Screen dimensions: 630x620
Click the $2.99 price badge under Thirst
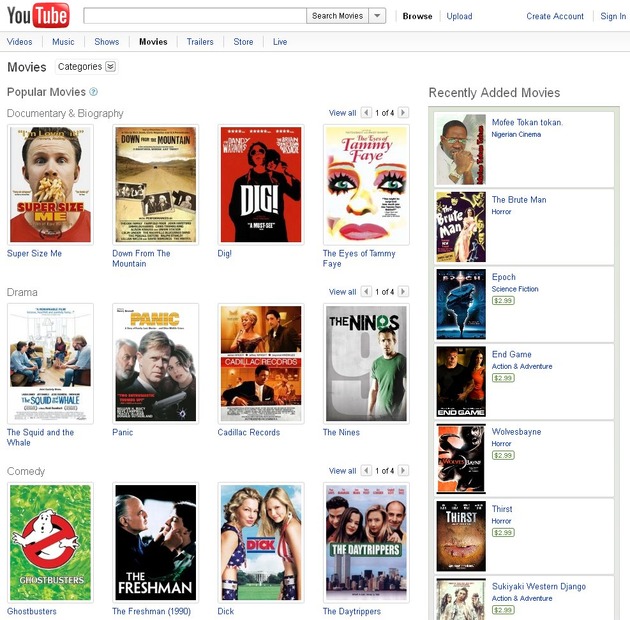(x=503, y=532)
